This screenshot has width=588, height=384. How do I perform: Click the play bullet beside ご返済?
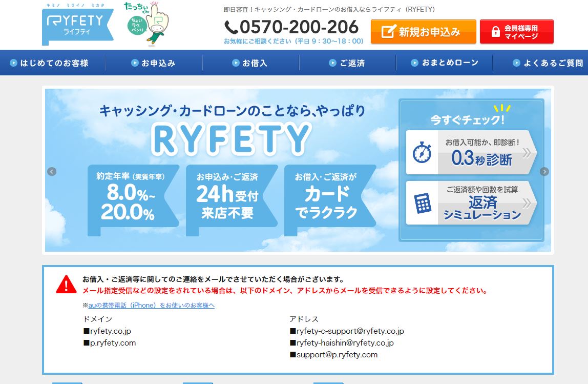pos(332,63)
